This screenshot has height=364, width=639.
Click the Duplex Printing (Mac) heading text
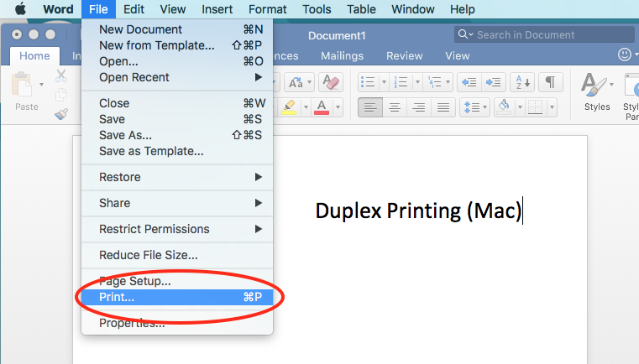[x=418, y=211]
